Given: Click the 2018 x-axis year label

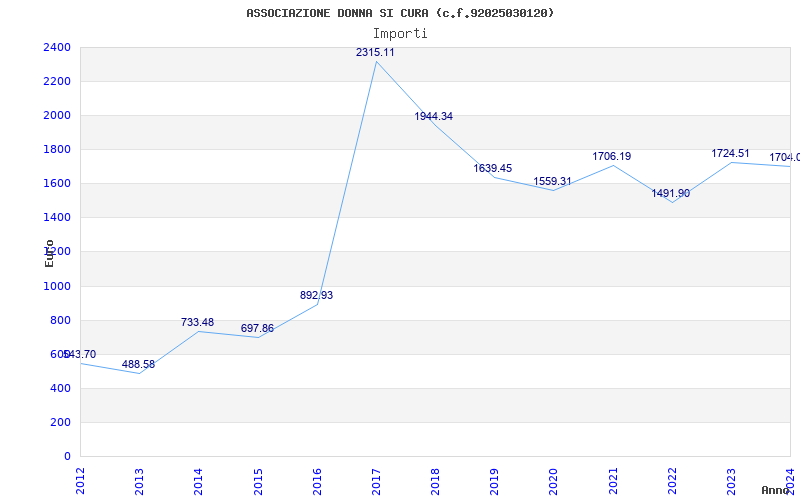Looking at the screenshot, I should coord(435,481).
